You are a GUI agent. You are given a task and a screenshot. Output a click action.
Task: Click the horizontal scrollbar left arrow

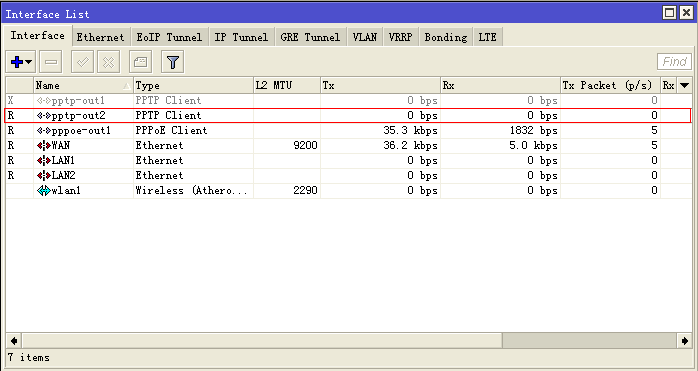pyautogui.click(x=14, y=341)
